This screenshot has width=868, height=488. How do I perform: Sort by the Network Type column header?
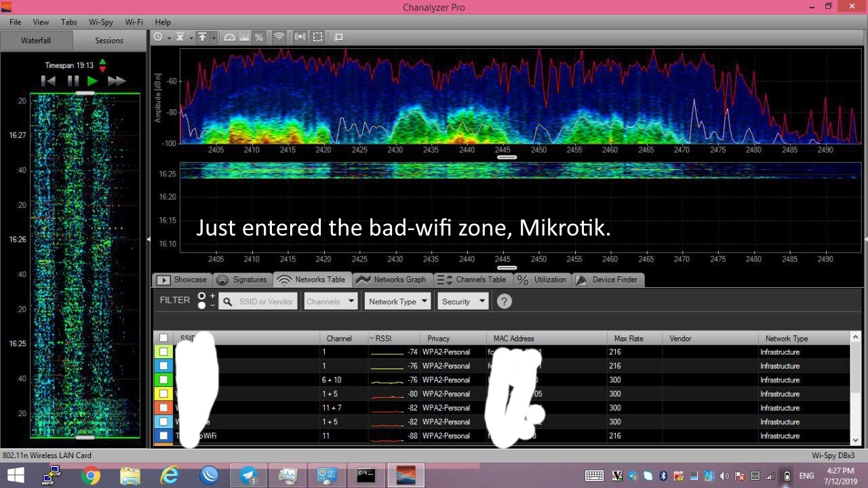[x=804, y=338]
